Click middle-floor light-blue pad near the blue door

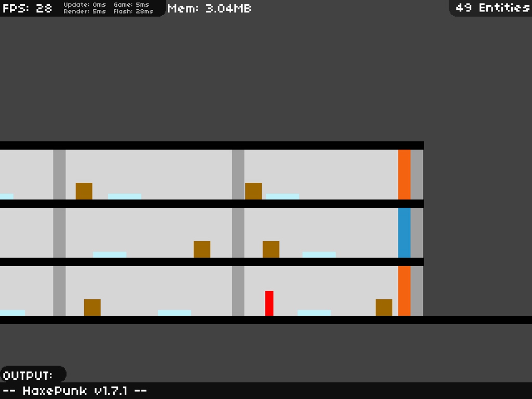click(319, 255)
